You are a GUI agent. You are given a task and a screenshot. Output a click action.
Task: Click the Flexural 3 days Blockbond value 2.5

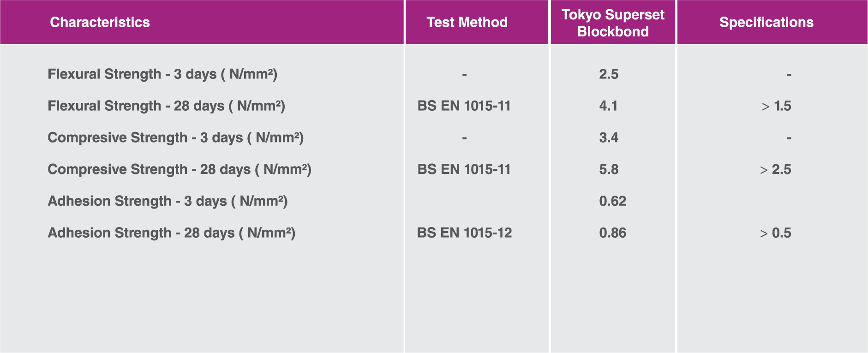(x=609, y=74)
